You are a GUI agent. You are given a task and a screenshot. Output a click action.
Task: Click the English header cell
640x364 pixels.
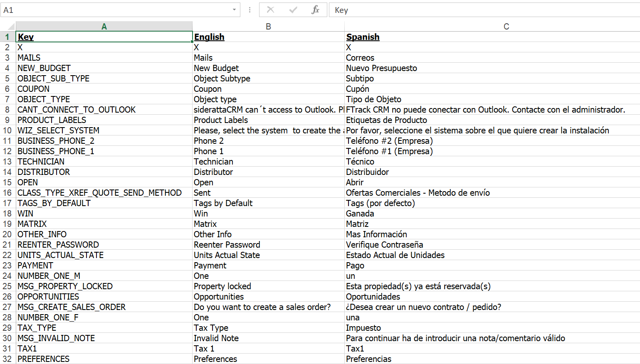tap(268, 37)
